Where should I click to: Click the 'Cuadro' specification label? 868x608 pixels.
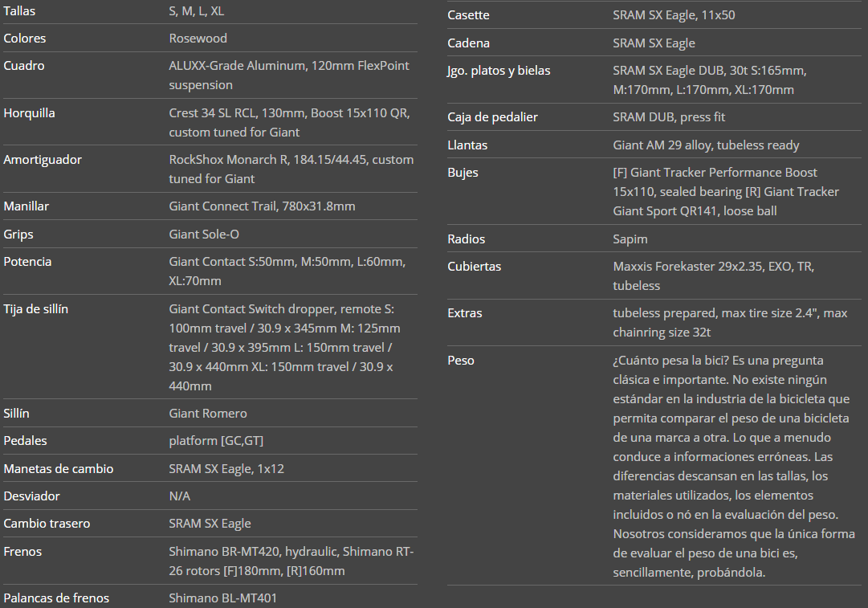[24, 66]
